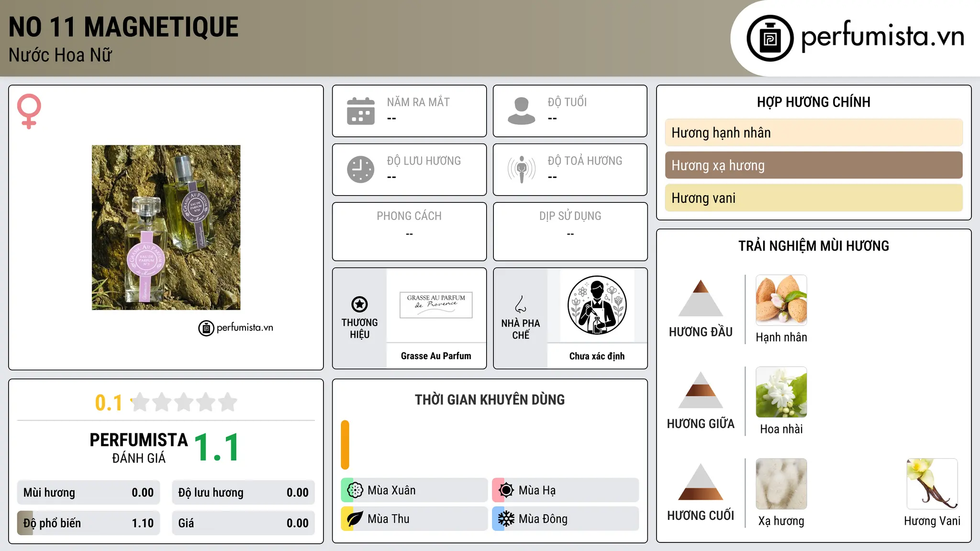This screenshot has width=980, height=551.
Task: Click the sillage icon for Độ Toả Hương
Action: (522, 169)
